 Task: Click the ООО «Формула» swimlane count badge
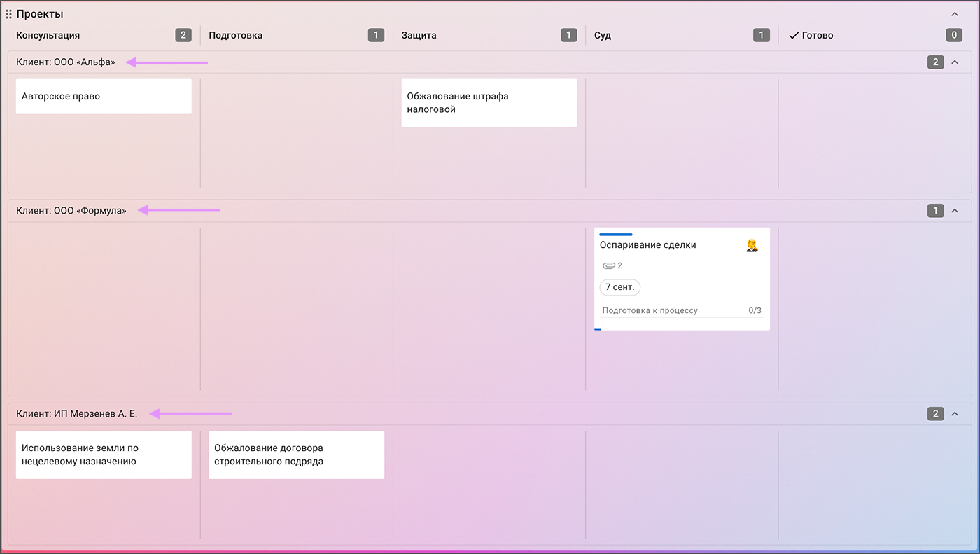[x=935, y=211]
